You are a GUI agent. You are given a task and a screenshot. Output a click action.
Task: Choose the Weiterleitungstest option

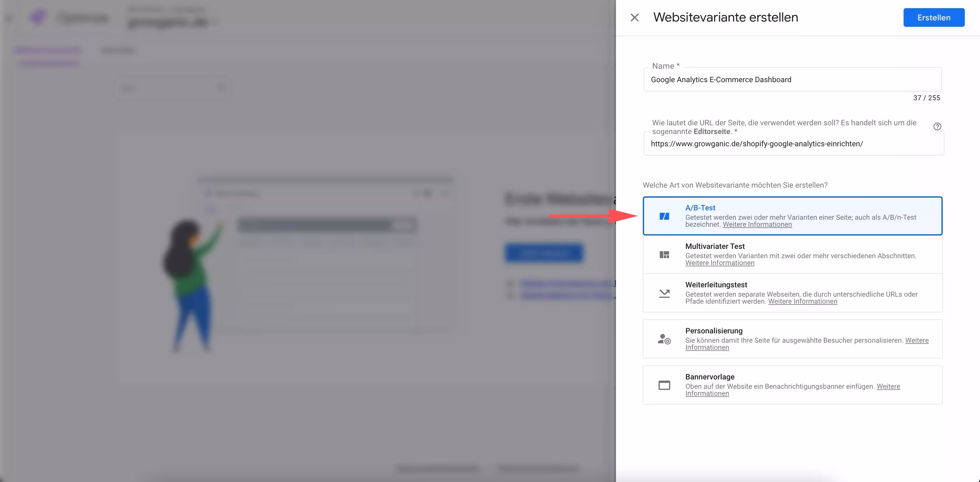(792, 293)
